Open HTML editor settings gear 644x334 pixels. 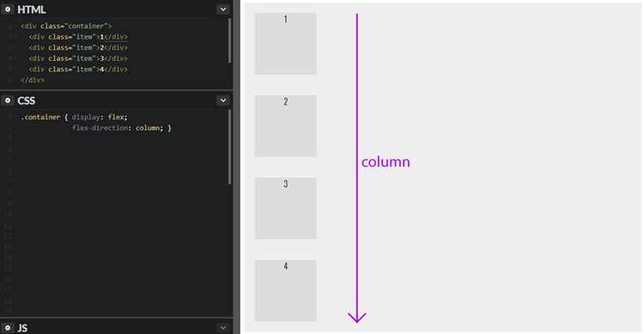click(x=8, y=9)
